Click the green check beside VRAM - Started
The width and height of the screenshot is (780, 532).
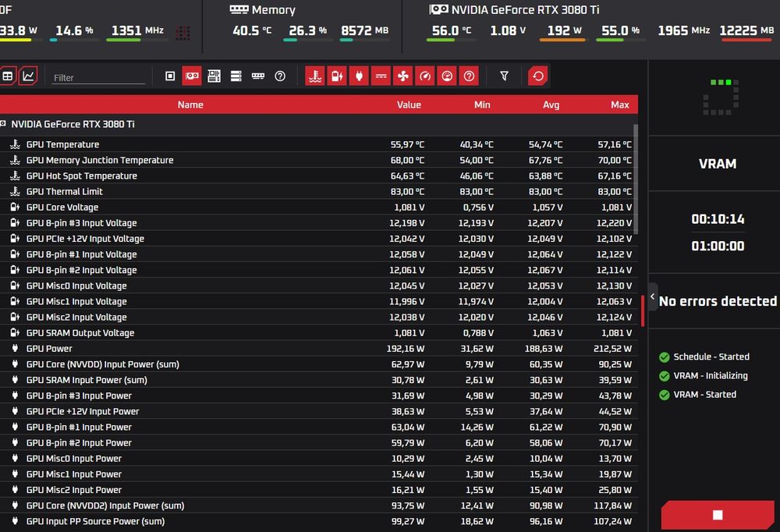click(664, 395)
